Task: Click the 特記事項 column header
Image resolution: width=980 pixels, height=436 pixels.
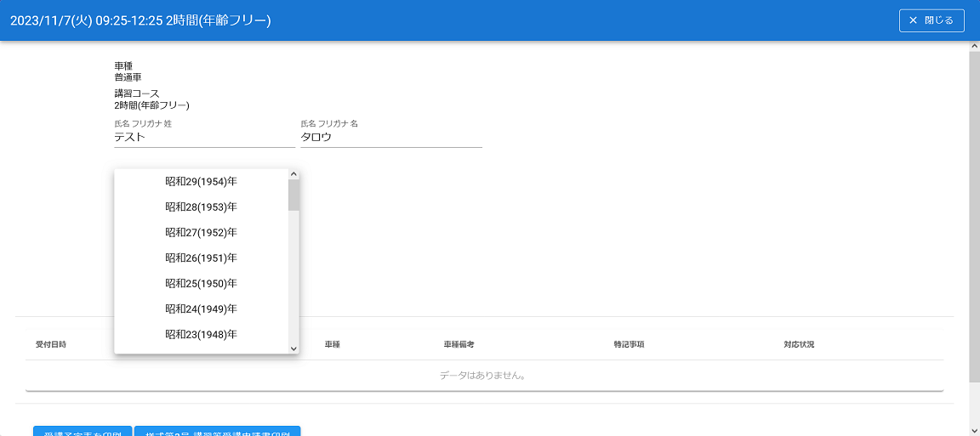Action: point(629,345)
